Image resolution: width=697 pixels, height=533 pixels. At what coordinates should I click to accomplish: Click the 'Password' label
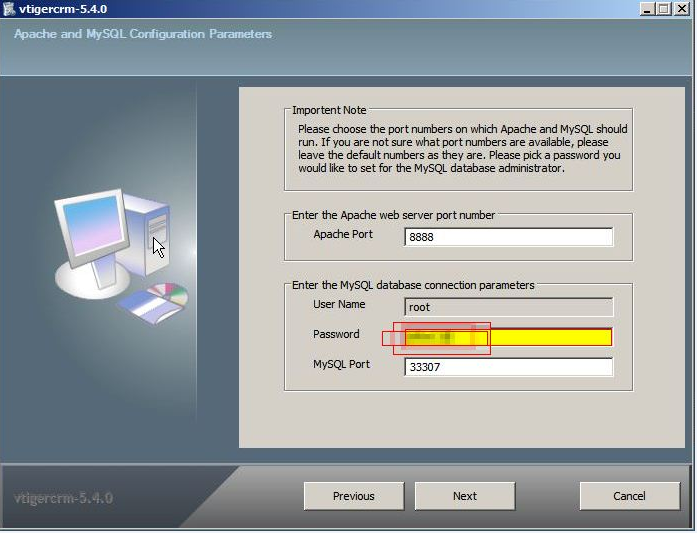(336, 334)
